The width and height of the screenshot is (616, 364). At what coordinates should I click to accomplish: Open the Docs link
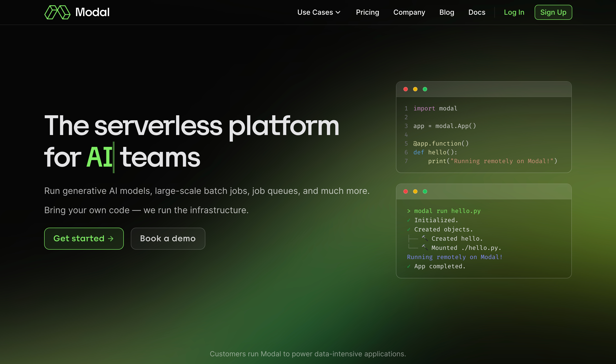tap(477, 12)
